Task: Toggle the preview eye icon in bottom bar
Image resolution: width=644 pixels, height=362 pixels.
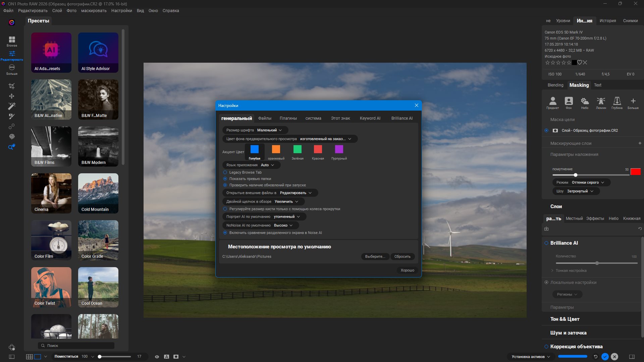Action: 157,357
